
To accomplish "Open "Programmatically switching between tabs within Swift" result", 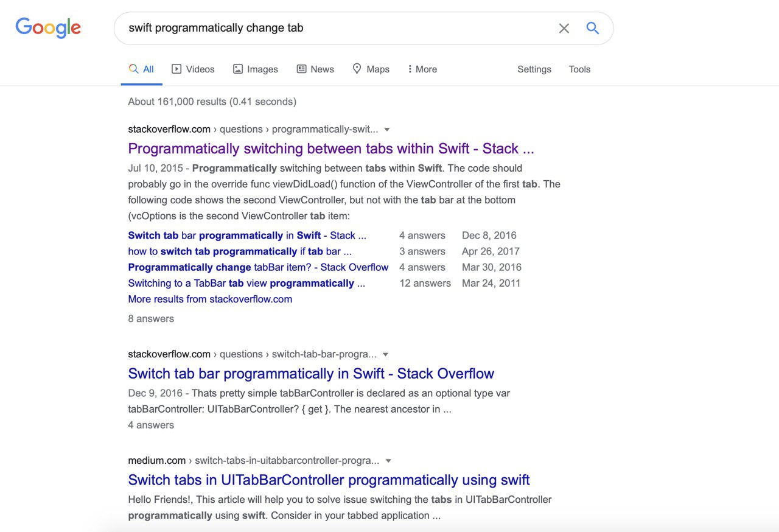I will [x=330, y=149].
